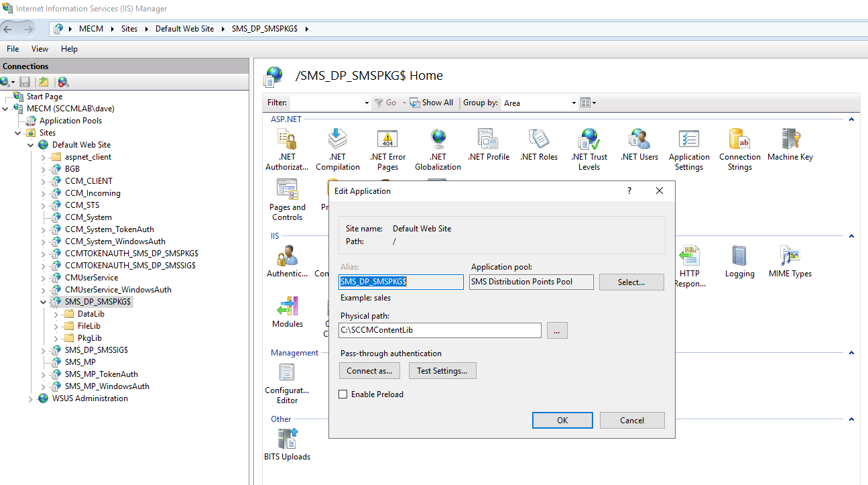Open Connection Strings feature
Screen dimensions: 868x485
tap(740, 150)
